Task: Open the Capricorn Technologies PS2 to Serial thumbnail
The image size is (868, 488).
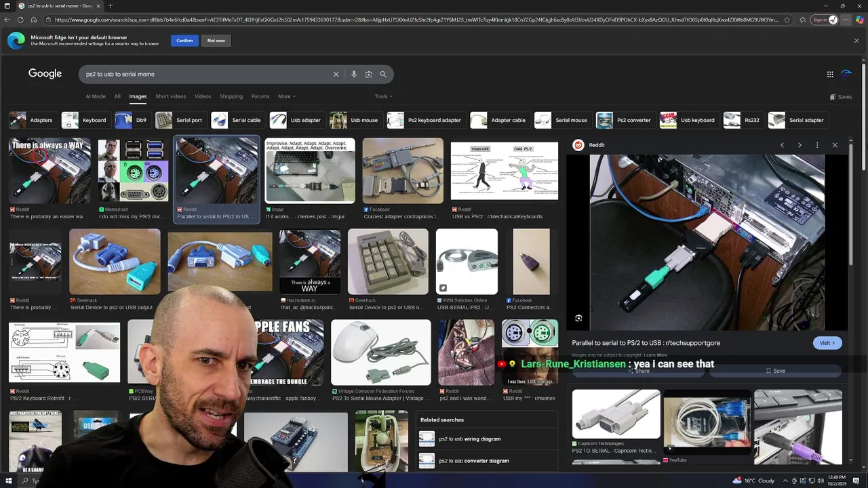Action: pos(616,414)
